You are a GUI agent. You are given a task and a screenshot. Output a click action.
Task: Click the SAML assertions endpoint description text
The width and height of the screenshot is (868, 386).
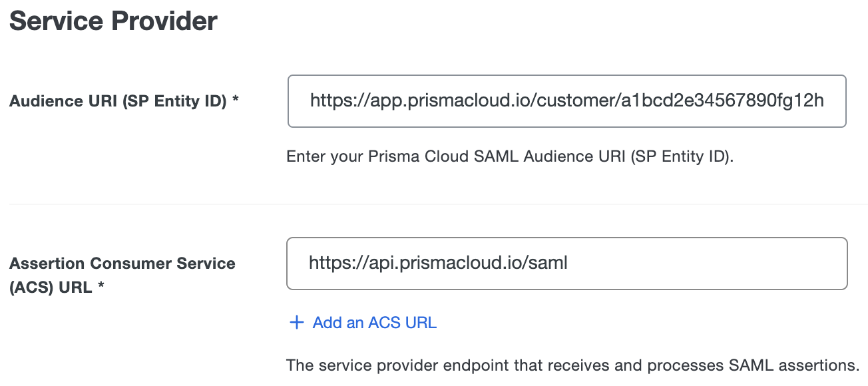pyautogui.click(x=572, y=365)
